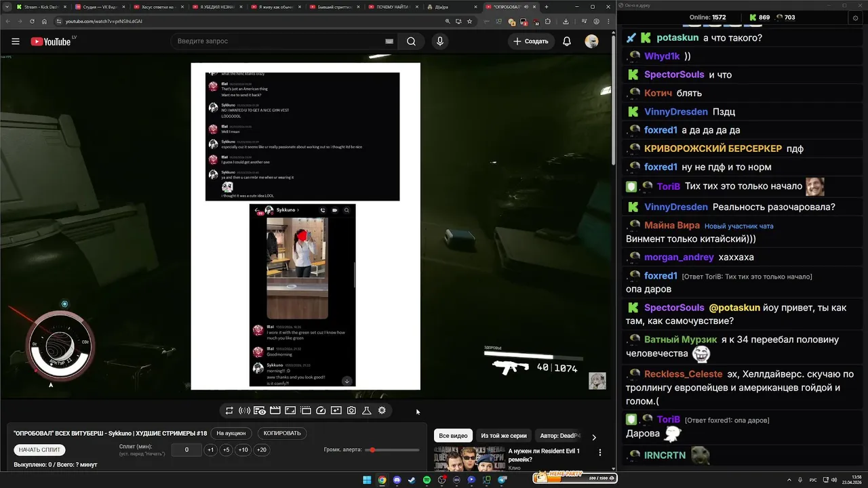
Task: Click chat settings icon beside Online counter
Action: pos(856,18)
